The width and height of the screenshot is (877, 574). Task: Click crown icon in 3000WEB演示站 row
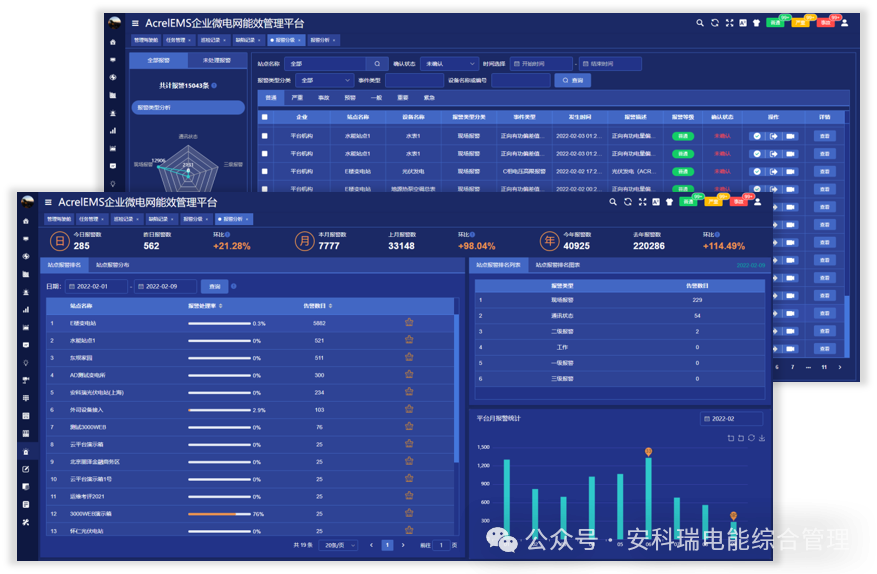click(x=409, y=512)
